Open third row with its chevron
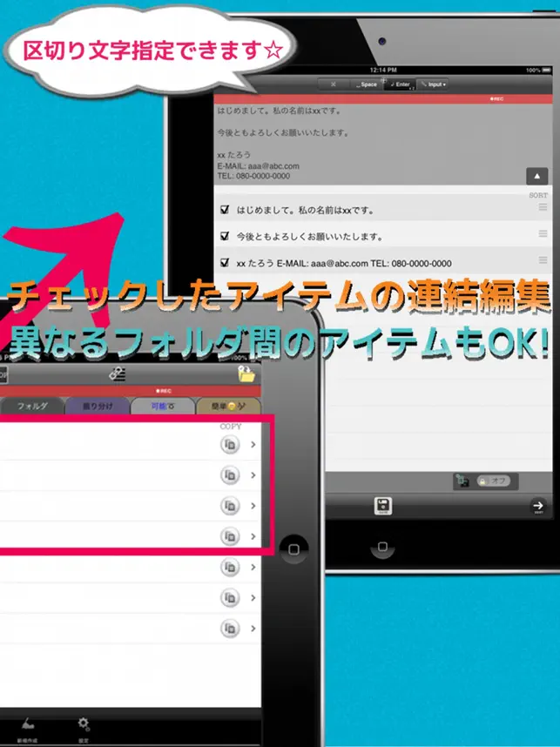560x747 pixels. tap(253, 506)
